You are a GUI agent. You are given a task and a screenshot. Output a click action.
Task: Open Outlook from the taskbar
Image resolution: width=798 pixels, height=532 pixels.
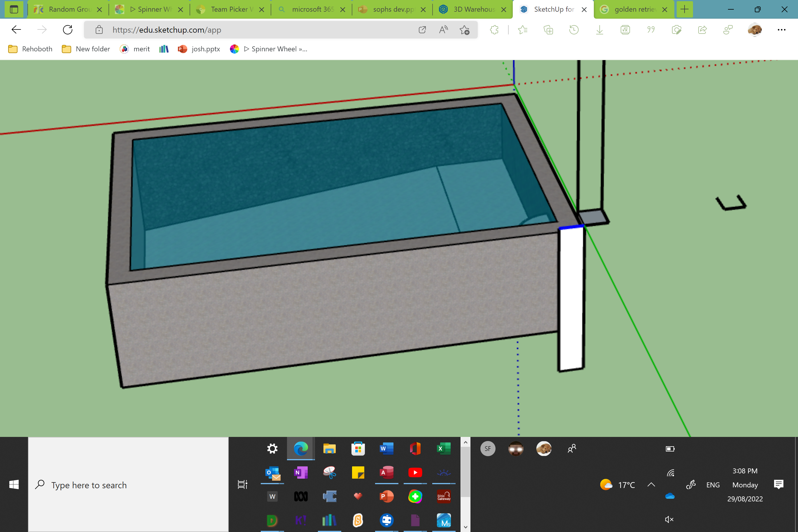(x=272, y=473)
